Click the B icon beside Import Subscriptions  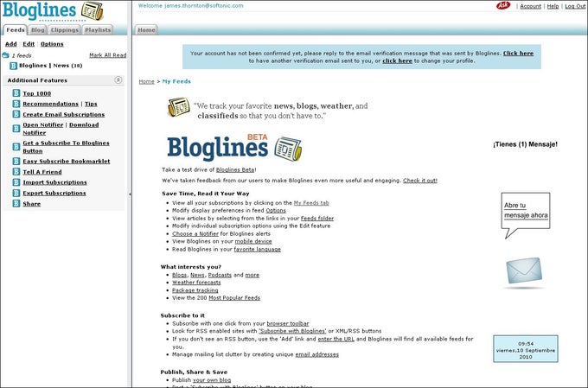[16, 182]
